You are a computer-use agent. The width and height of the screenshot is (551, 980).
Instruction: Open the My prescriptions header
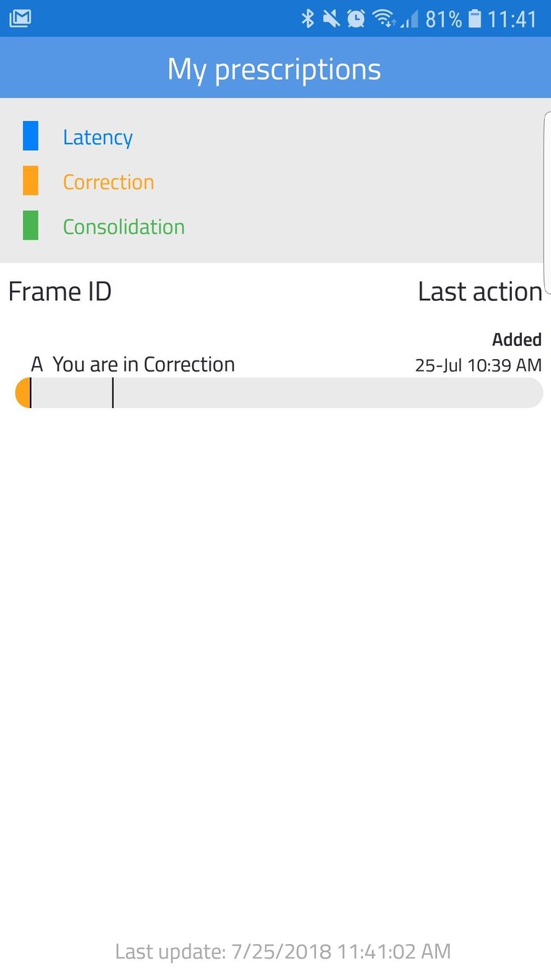pos(274,67)
